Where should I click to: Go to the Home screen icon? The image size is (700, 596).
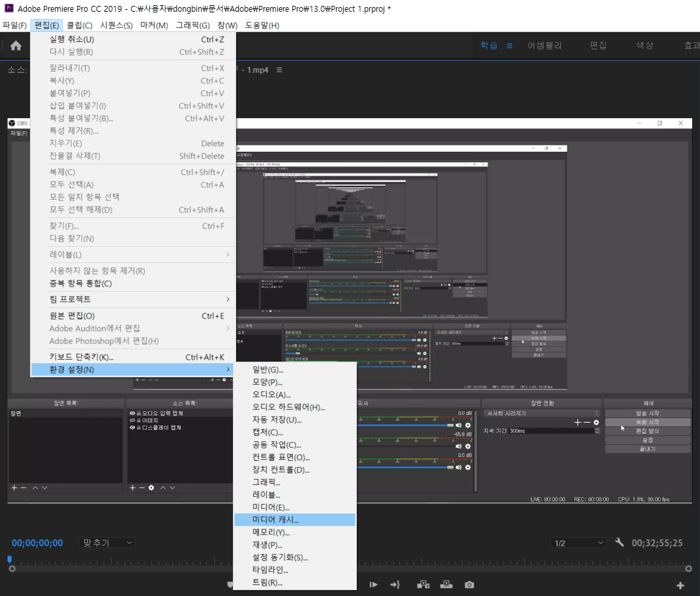(16, 46)
